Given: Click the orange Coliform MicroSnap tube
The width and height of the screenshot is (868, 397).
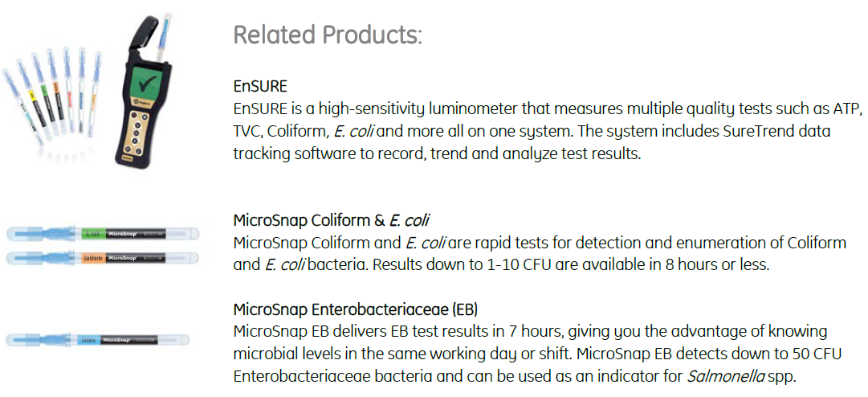Looking at the screenshot, I should (96, 258).
